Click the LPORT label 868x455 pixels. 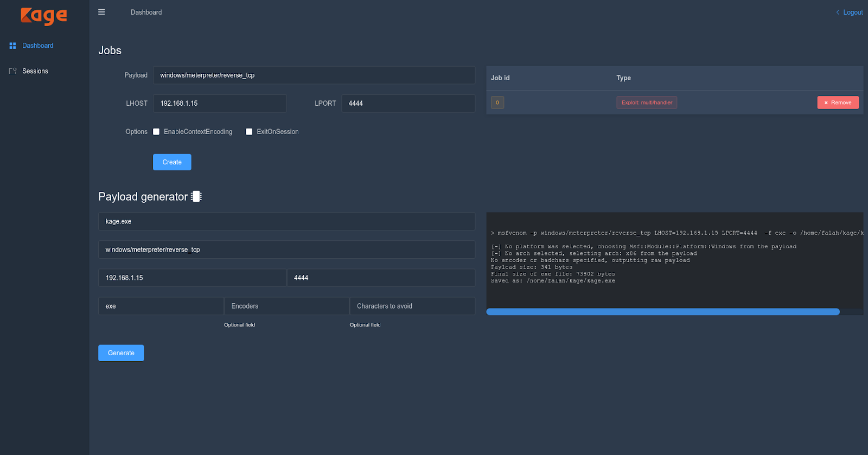pyautogui.click(x=325, y=104)
